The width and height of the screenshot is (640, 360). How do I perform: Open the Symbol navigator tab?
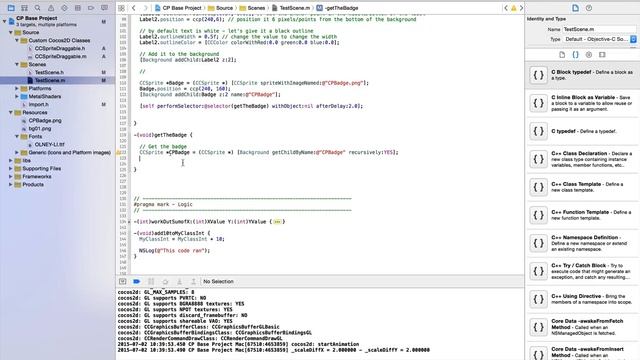click(x=24, y=8)
